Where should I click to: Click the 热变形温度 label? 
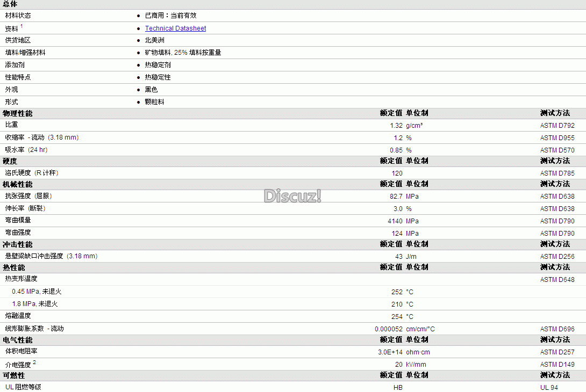22,279
